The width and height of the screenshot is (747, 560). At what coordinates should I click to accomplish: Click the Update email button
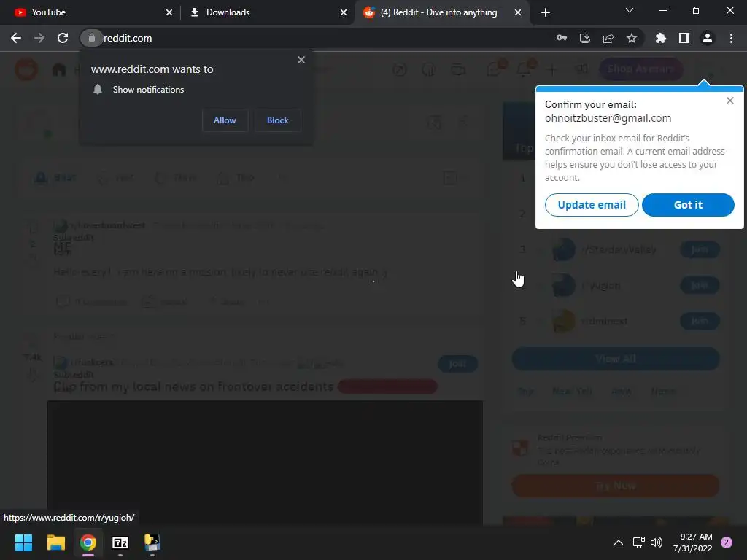click(x=592, y=205)
